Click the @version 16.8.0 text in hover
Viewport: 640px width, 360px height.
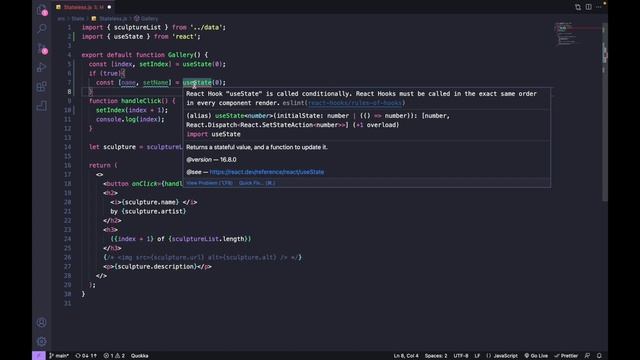coord(211,160)
